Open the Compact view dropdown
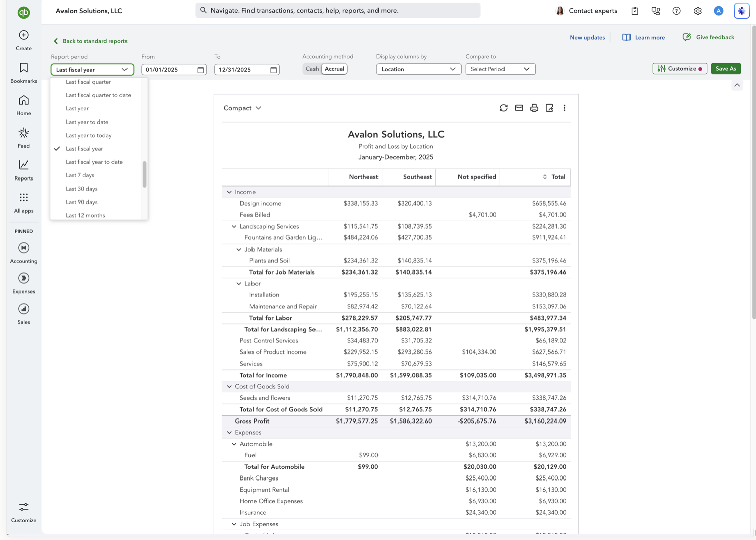756x540 pixels. coord(242,108)
